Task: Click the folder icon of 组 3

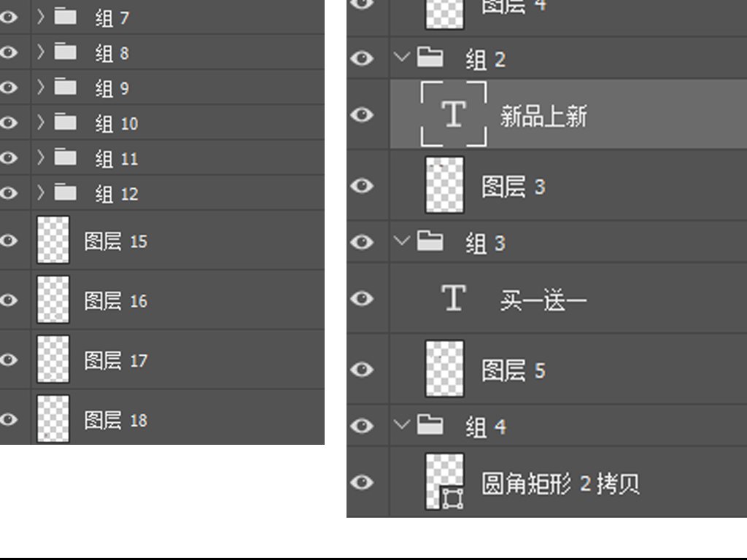Action: (430, 242)
